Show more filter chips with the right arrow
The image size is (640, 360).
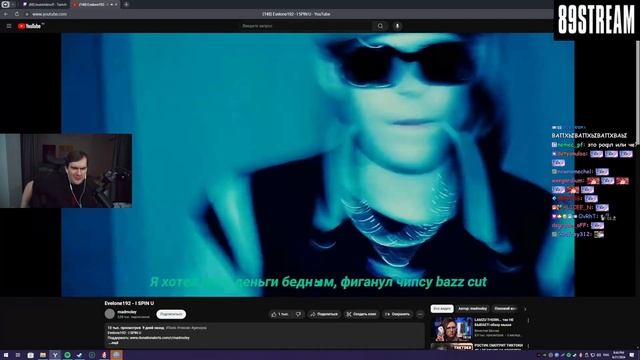click(x=525, y=309)
